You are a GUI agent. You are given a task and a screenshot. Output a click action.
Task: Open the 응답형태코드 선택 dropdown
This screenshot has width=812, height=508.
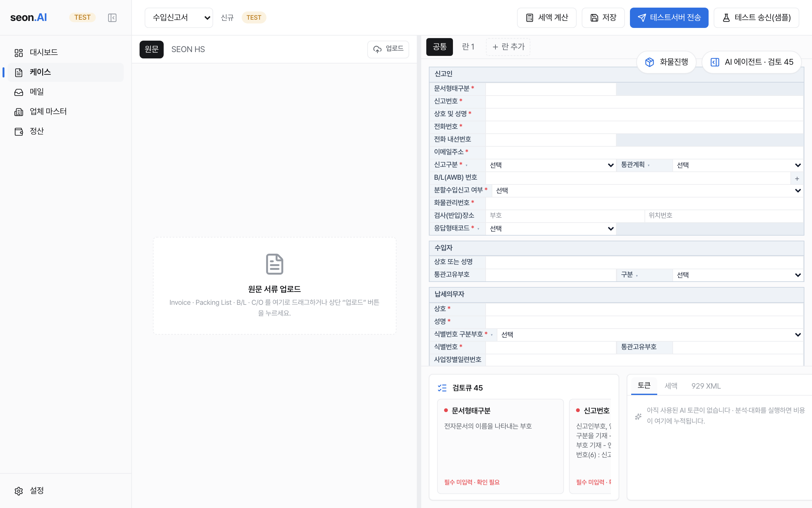coord(551,229)
